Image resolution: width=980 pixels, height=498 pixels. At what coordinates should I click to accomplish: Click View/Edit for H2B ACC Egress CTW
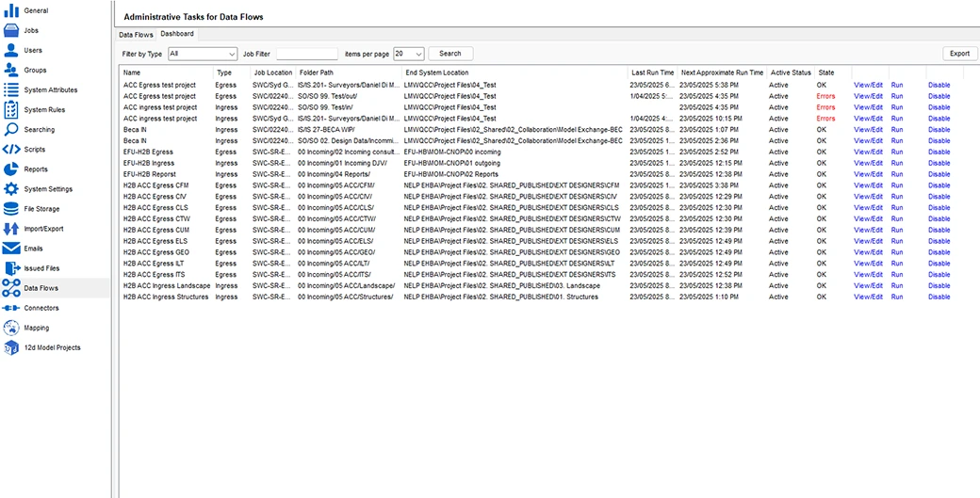tap(868, 219)
